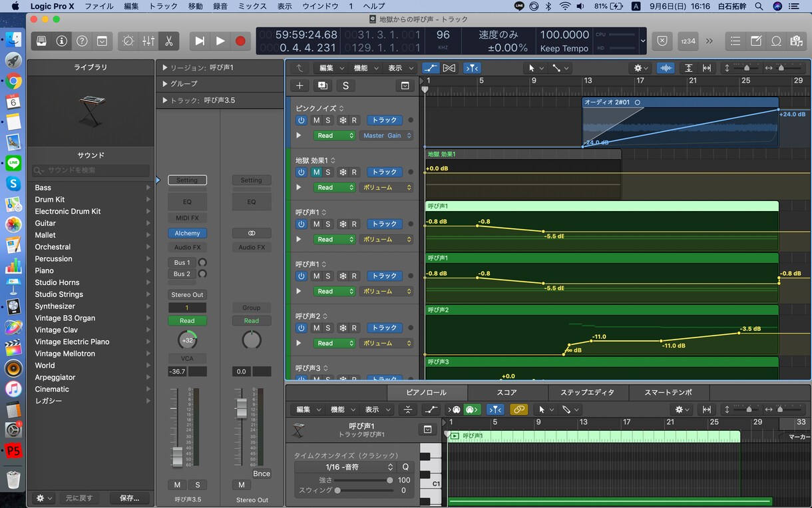
Task: Toggle power button on 呼び声2 track
Action: click(301, 328)
